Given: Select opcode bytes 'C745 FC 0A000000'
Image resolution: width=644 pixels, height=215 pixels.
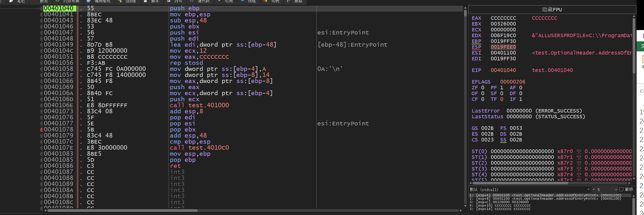Looking at the screenshot, I should (x=116, y=69).
